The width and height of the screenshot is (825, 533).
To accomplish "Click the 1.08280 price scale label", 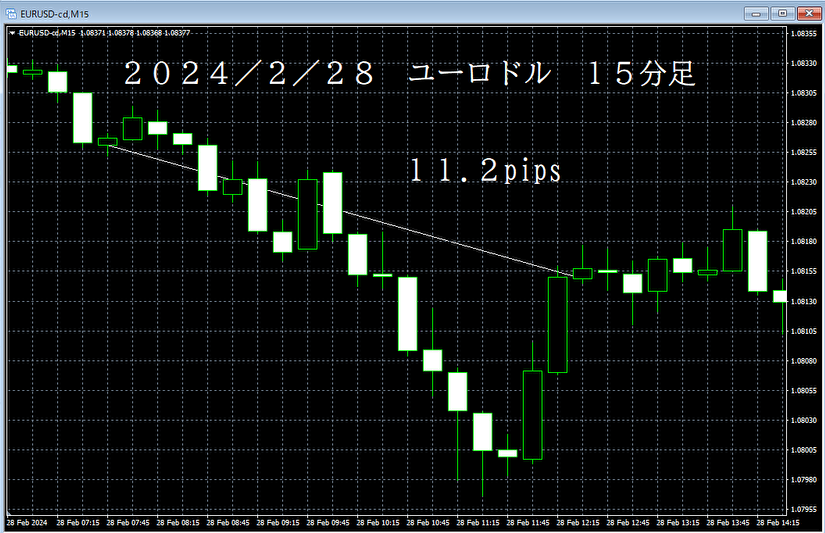I will [x=804, y=123].
